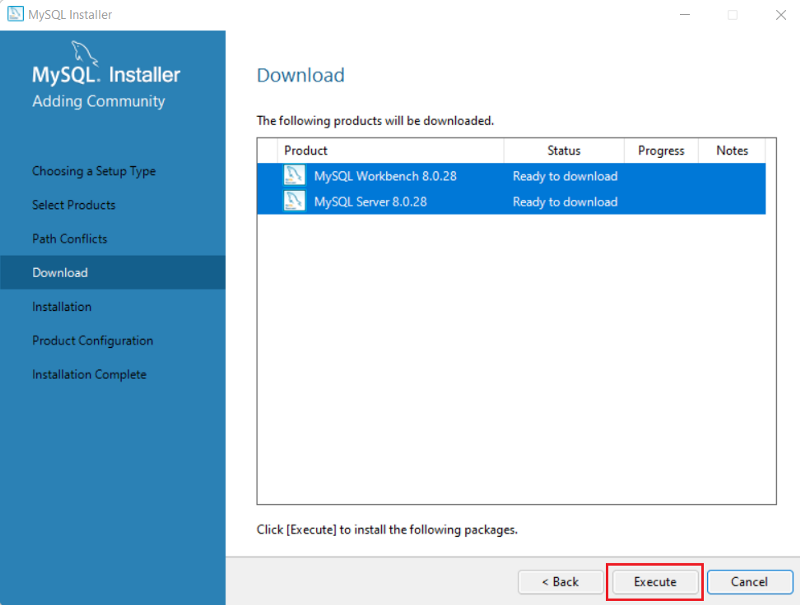Screen dimensions: 800x605
Task: Click the MySQL Workbench 8.0.28 product icon
Action: [294, 175]
